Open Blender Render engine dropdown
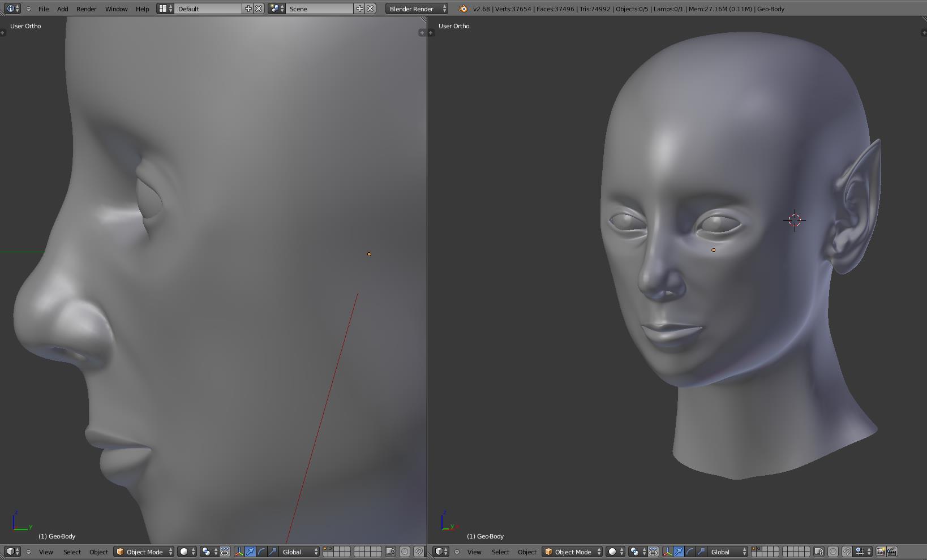The image size is (927, 560). pos(417,8)
